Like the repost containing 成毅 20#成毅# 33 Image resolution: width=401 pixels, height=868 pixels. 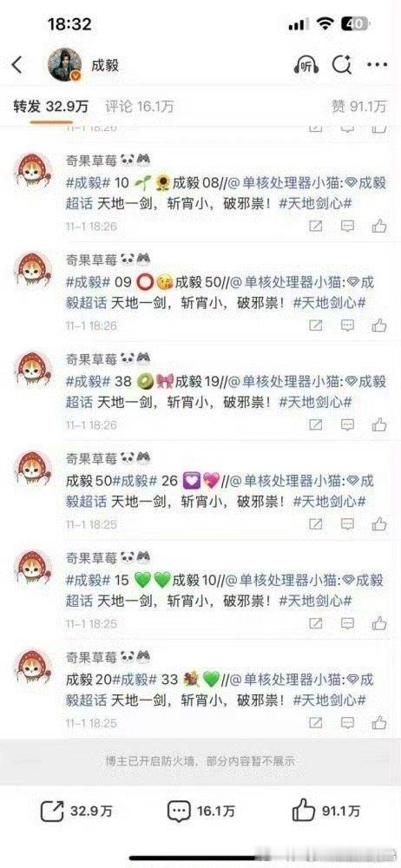point(379,723)
